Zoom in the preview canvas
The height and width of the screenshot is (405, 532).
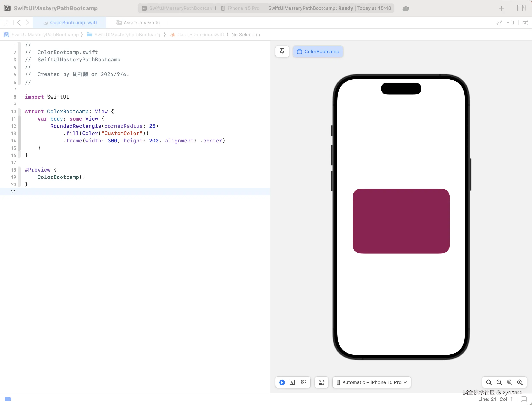[520, 382]
